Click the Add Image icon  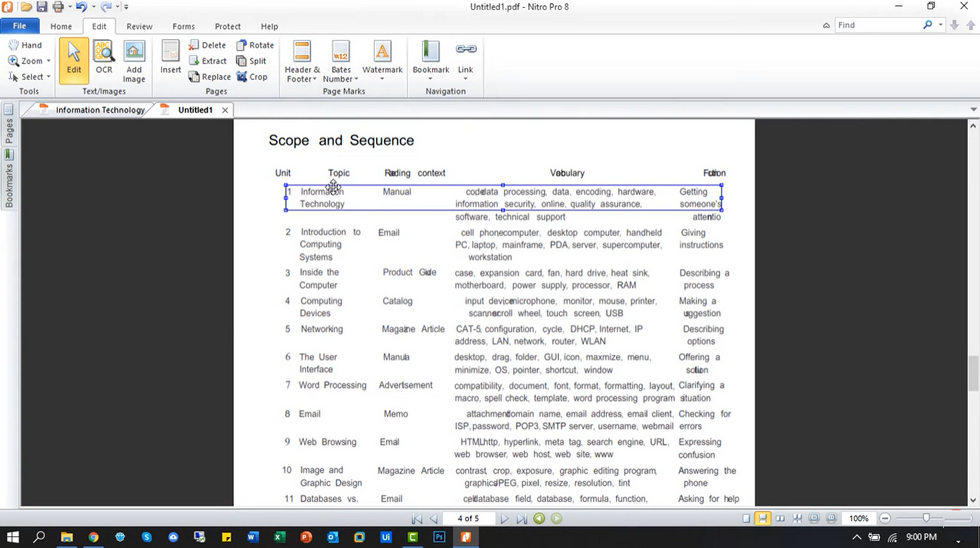click(x=134, y=62)
